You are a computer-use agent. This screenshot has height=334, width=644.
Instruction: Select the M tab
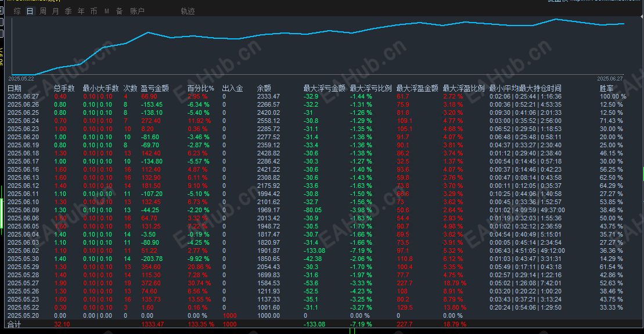pyautogui.click(x=107, y=11)
